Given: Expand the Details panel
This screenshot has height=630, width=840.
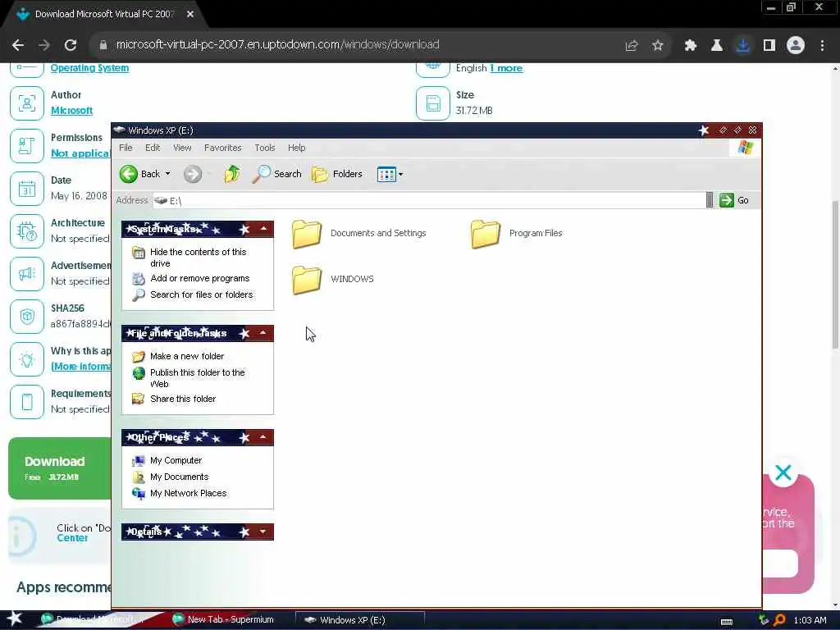Looking at the screenshot, I should coord(263,532).
